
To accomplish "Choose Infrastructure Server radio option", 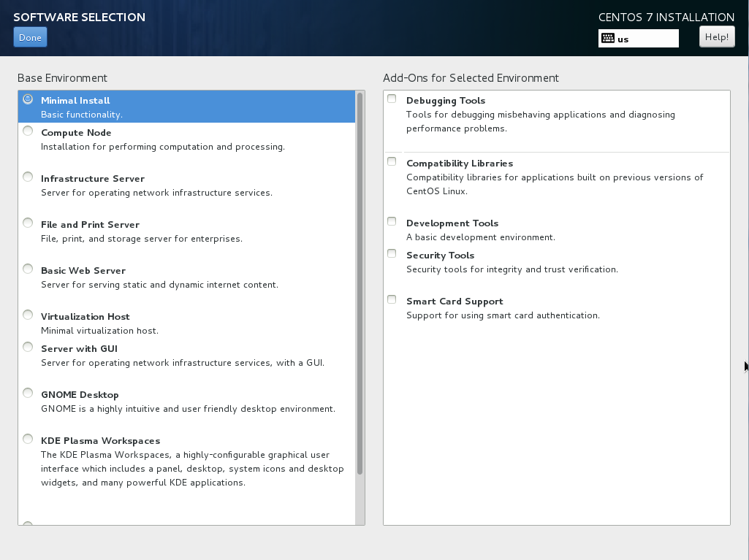I will pyautogui.click(x=28, y=177).
